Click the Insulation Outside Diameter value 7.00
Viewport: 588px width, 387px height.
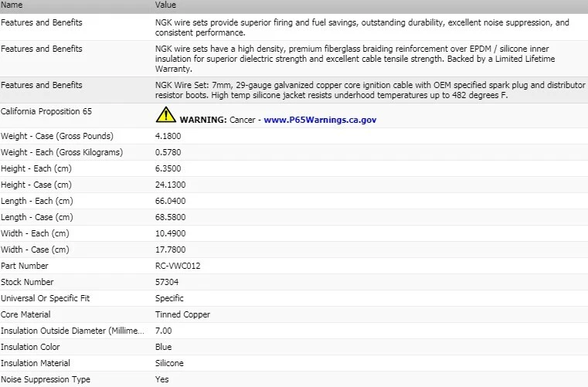tap(164, 331)
